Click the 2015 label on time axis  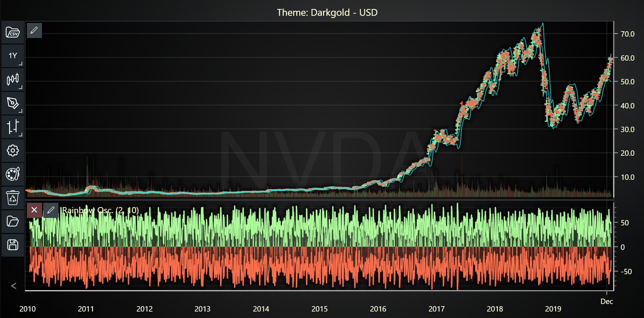(320, 309)
